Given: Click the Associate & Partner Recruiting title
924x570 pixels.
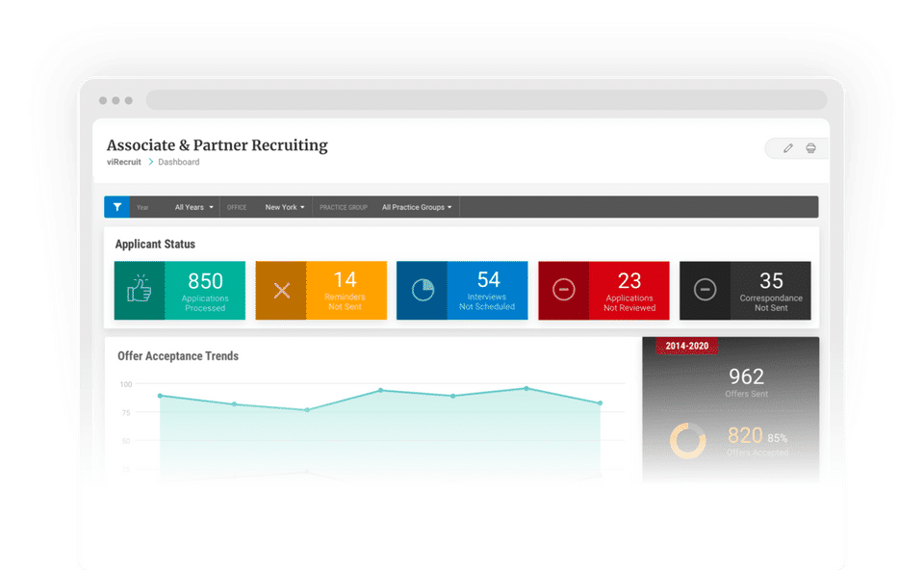Looking at the screenshot, I should coord(217,145).
